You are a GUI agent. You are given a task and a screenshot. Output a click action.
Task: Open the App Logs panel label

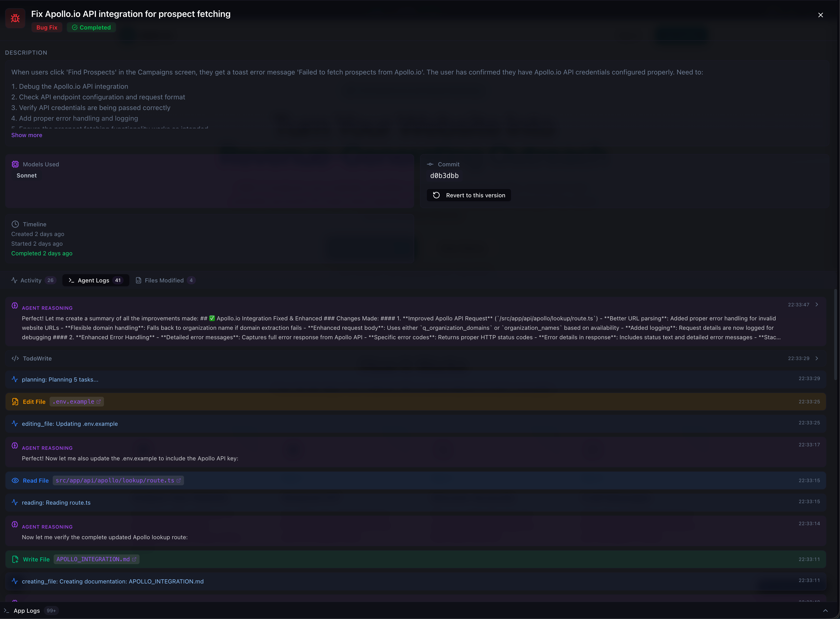27,610
